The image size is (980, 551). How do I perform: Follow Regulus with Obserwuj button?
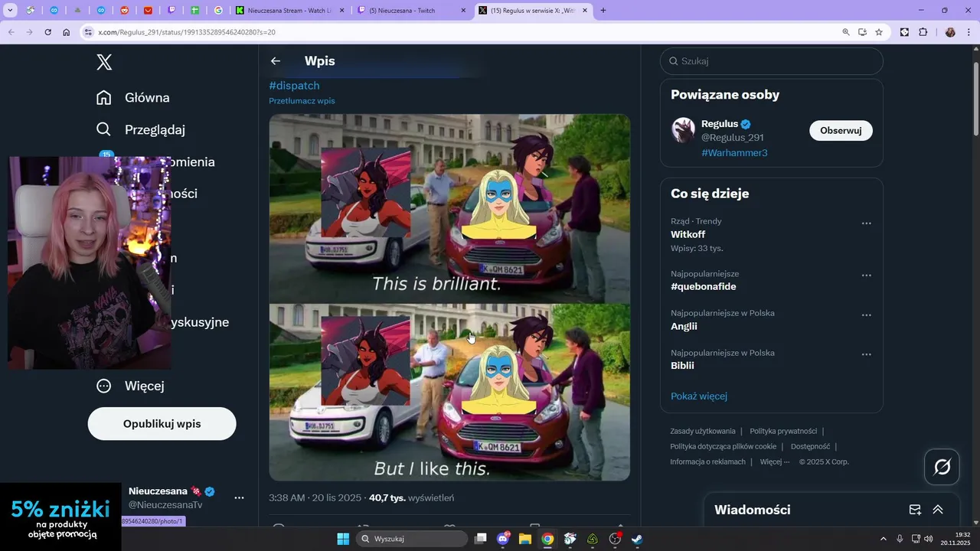841,131
